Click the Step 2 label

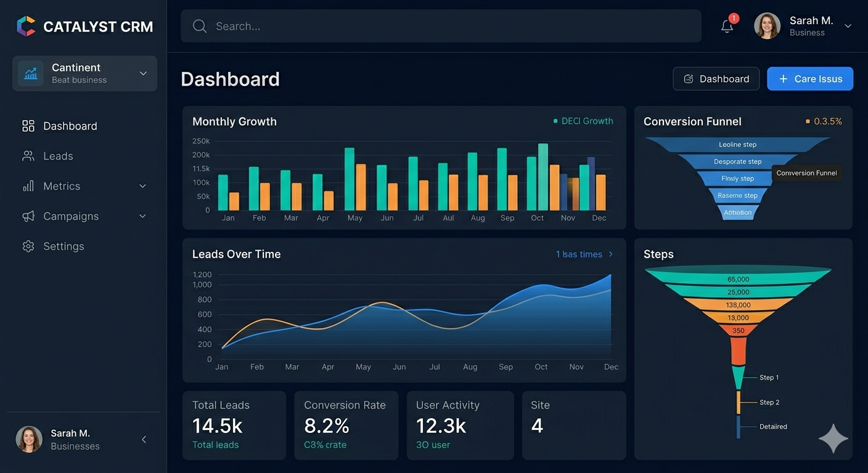click(x=769, y=402)
